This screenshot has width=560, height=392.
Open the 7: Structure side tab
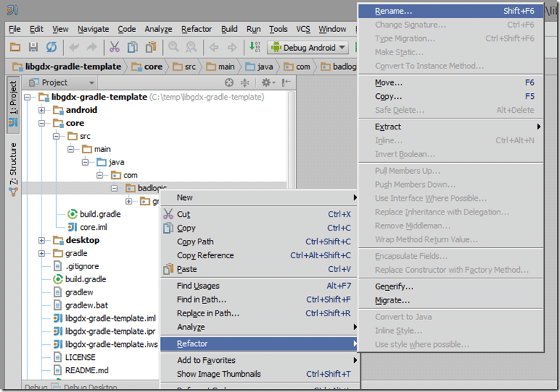[13, 169]
